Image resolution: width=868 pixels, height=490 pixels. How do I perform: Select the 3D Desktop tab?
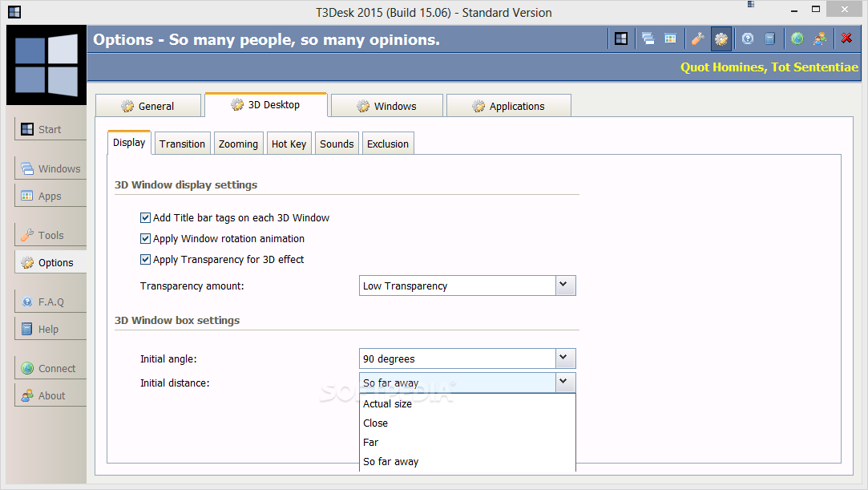point(266,104)
